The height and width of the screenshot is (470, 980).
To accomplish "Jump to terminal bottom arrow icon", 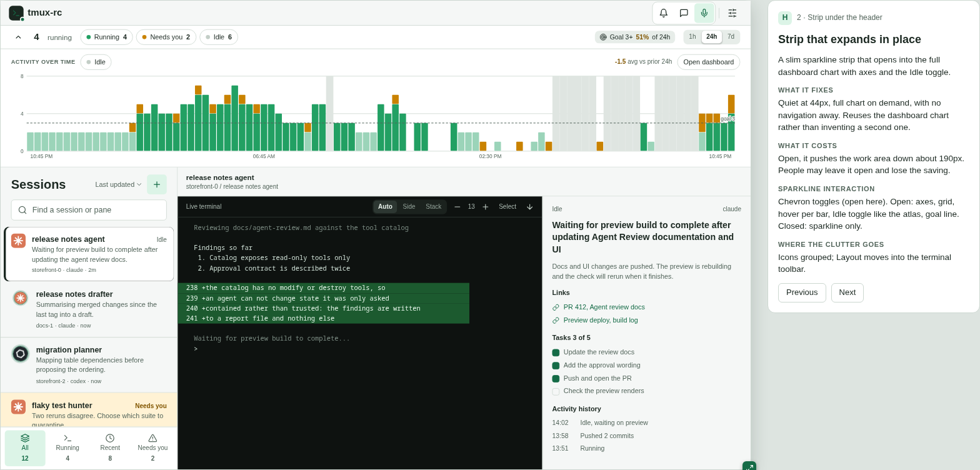I will click(530, 207).
